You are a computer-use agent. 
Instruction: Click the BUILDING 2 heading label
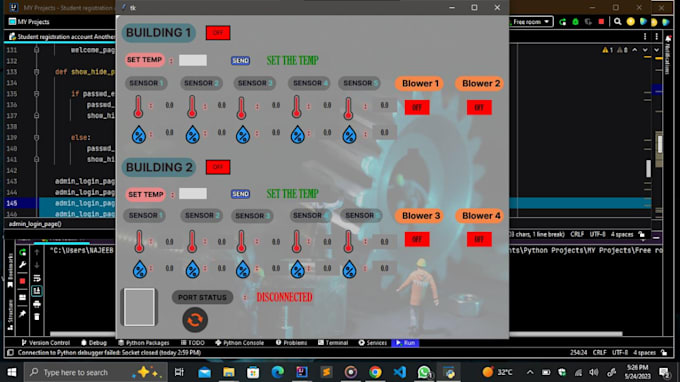(159, 167)
